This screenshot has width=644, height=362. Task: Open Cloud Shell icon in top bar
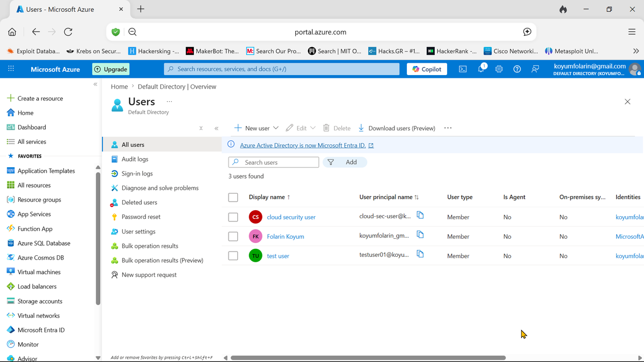(463, 69)
